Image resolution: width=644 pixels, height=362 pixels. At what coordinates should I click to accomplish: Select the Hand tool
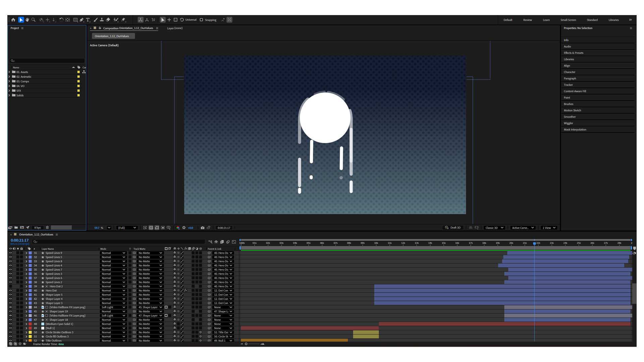click(27, 20)
